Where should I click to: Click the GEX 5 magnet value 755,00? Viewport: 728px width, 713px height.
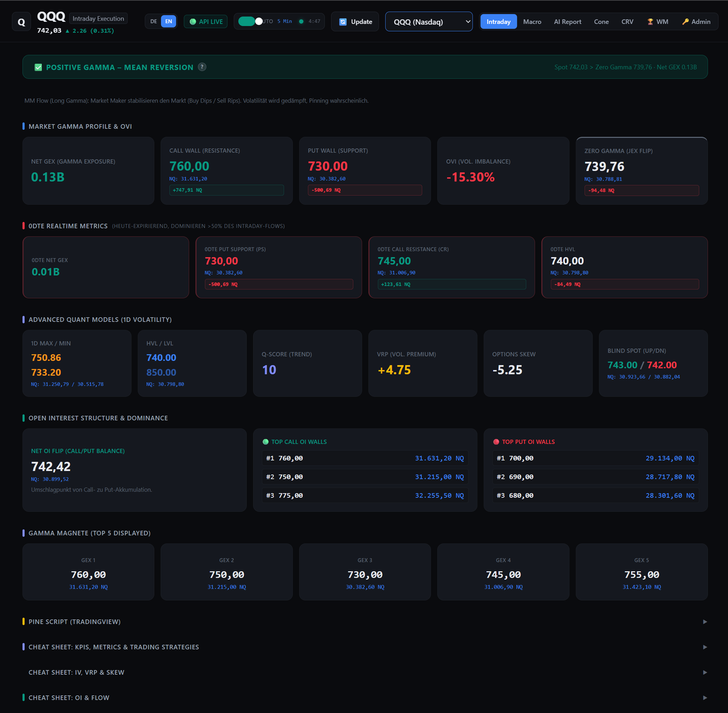(642, 575)
